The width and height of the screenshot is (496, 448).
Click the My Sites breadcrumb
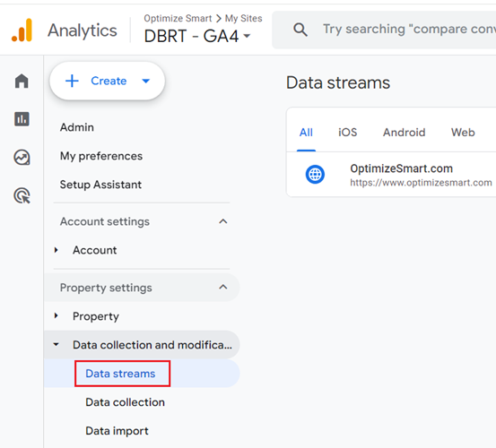coord(244,18)
